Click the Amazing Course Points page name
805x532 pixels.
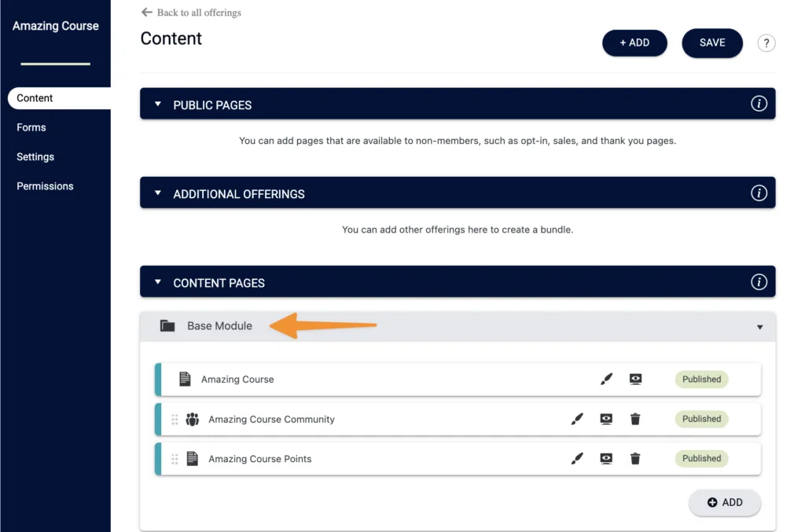[x=259, y=459]
